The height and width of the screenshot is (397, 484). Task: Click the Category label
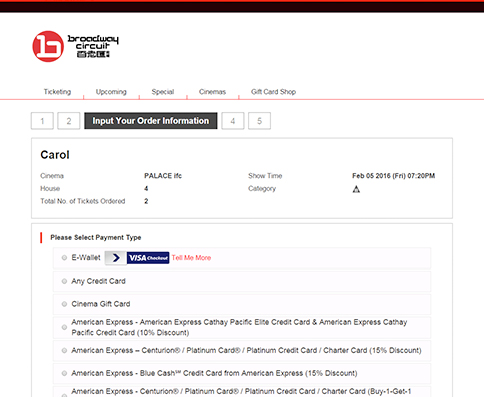pos(262,189)
